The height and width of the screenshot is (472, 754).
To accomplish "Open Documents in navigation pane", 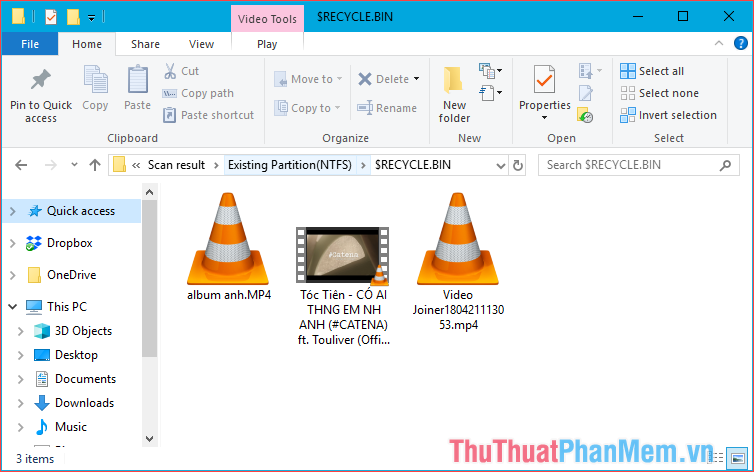I will pos(85,379).
